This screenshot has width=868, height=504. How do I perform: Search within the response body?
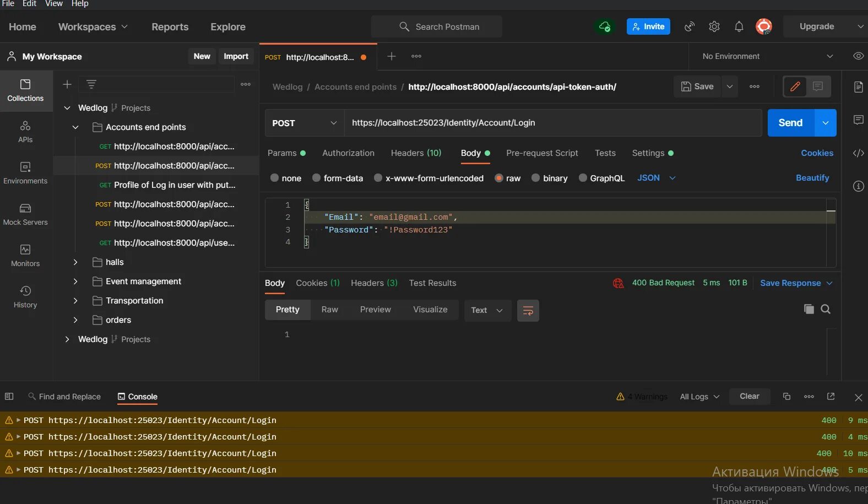pyautogui.click(x=826, y=309)
